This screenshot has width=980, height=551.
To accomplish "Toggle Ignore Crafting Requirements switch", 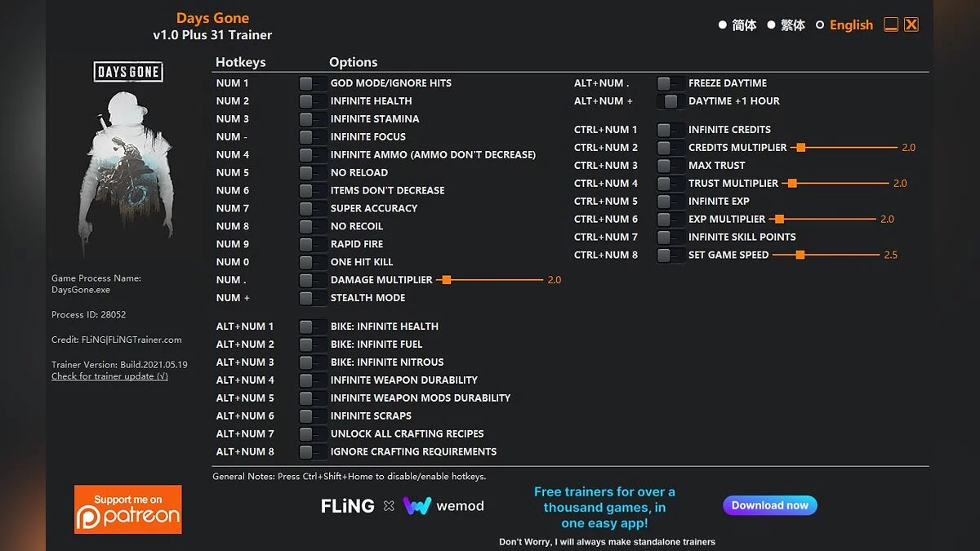I will pos(312,452).
